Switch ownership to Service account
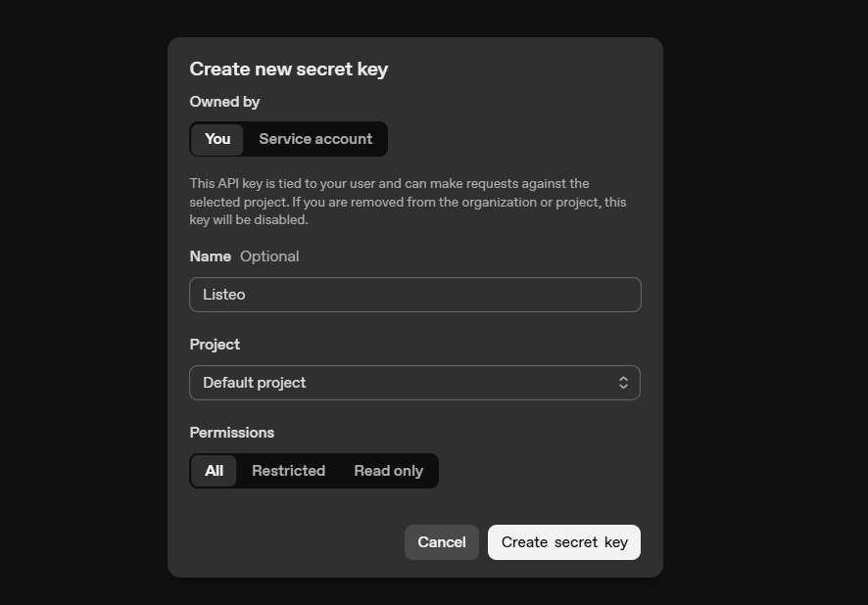 coord(315,139)
